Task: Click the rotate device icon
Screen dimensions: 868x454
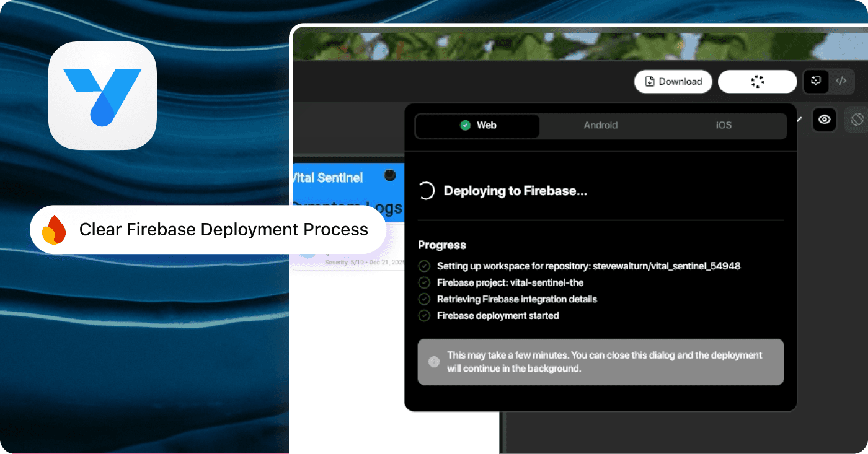Action: click(857, 120)
